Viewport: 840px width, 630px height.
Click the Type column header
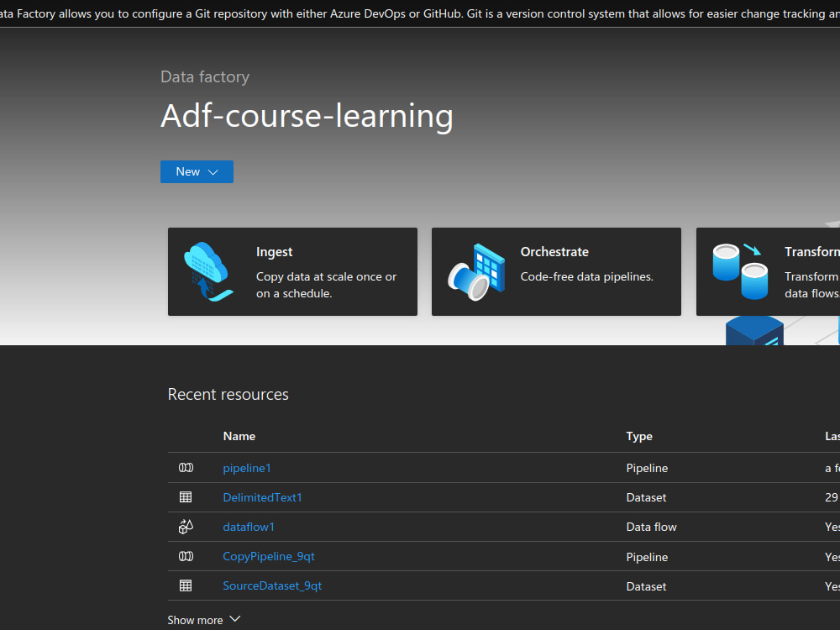tap(639, 436)
